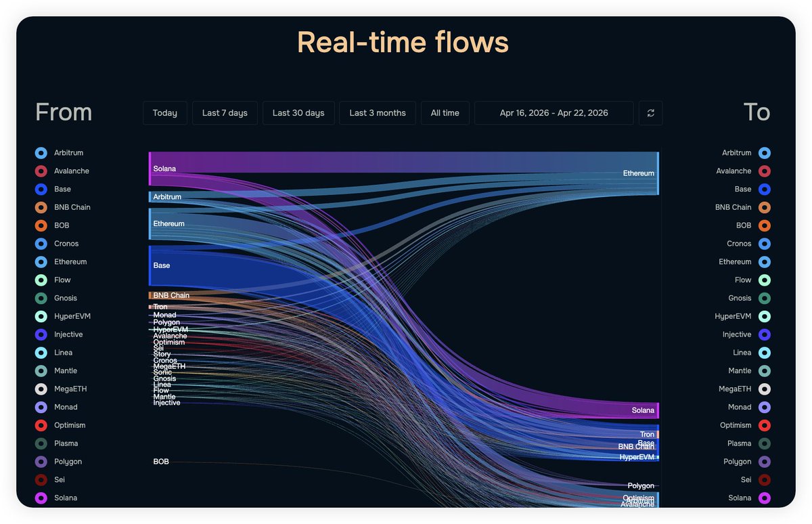The width and height of the screenshot is (812, 524).
Task: Click HyperEVM icon in From list
Action: coord(41,316)
